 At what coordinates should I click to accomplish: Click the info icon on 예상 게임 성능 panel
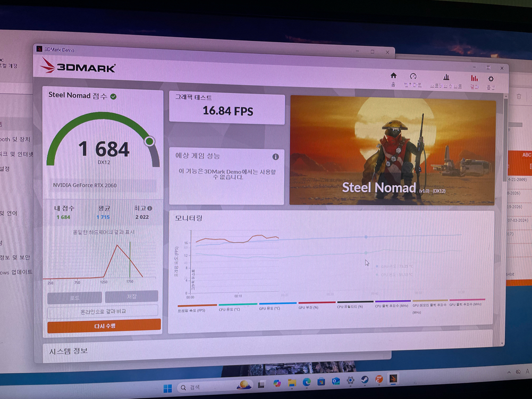(275, 156)
